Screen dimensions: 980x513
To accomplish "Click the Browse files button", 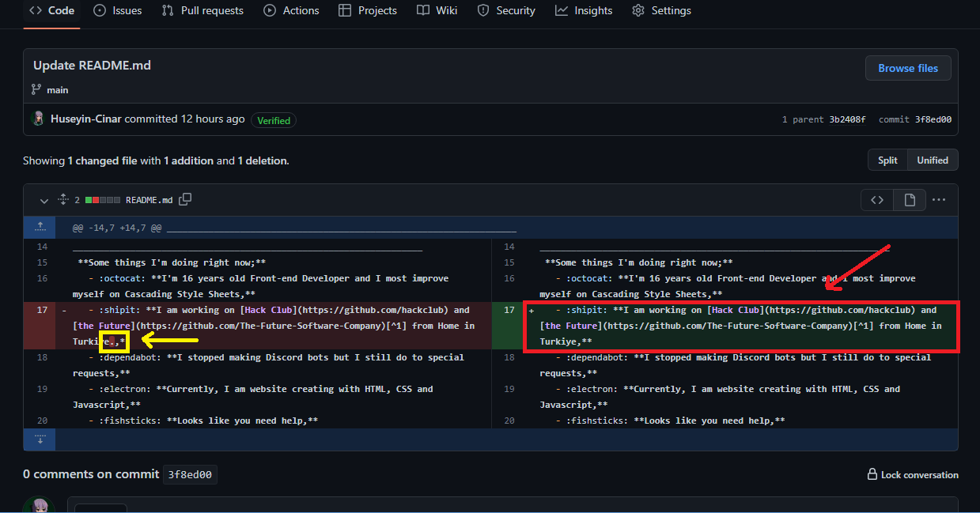I will [907, 68].
